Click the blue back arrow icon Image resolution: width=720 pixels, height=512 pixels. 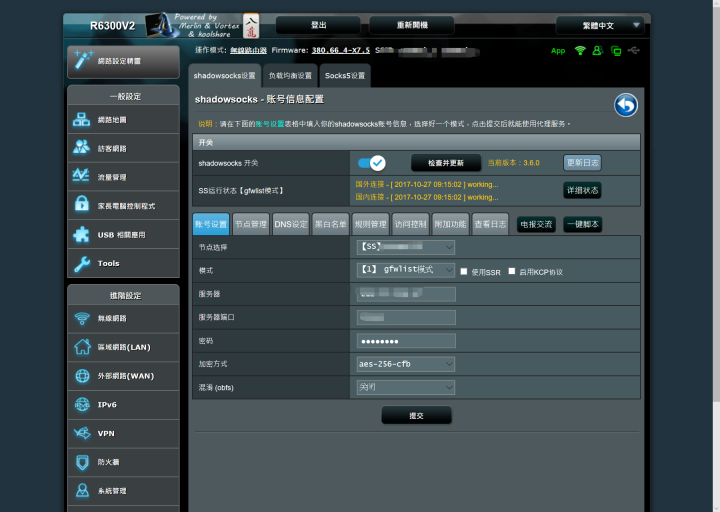pos(626,105)
